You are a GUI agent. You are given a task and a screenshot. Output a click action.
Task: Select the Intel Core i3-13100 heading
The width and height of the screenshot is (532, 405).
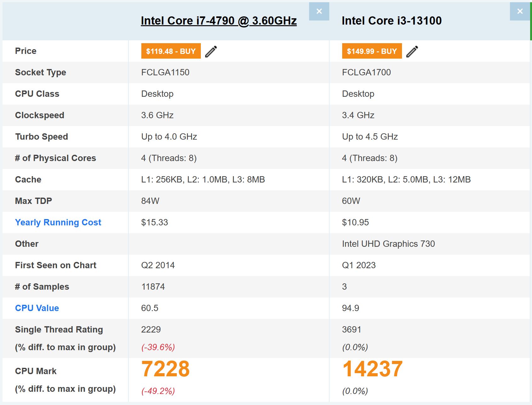(392, 21)
